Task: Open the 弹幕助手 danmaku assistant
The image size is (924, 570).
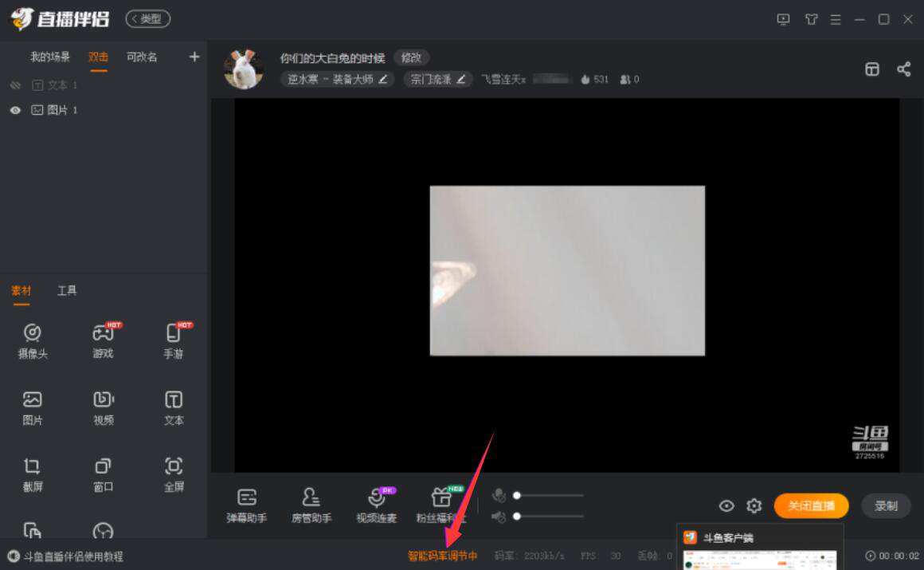Action: coord(246,505)
